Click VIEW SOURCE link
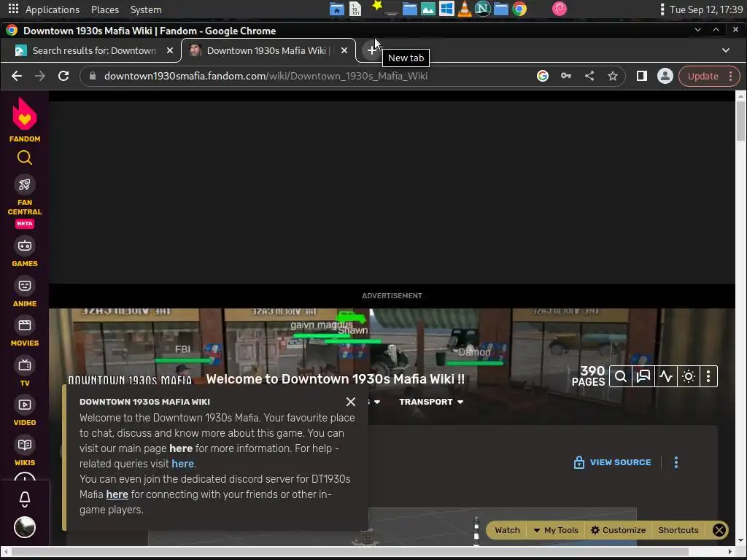The height and width of the screenshot is (560, 747). (612, 462)
